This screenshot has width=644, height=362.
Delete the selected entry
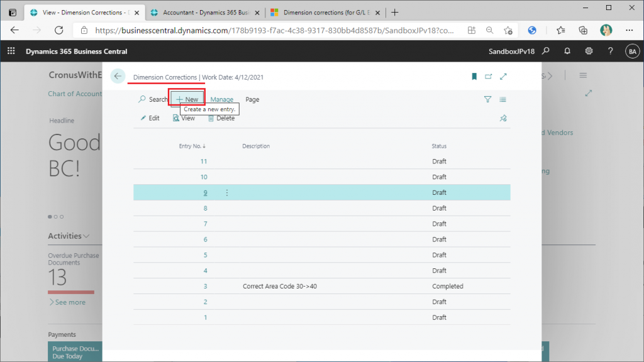point(221,118)
